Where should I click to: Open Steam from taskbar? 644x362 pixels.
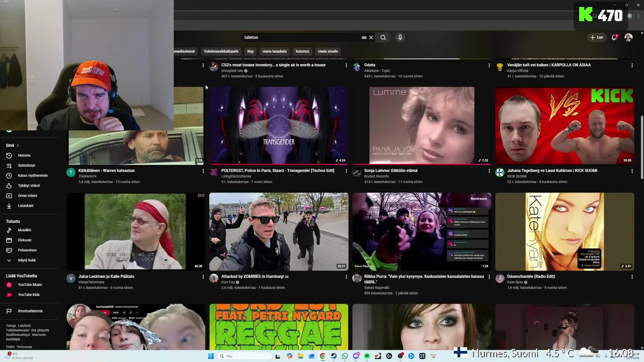tap(334, 356)
